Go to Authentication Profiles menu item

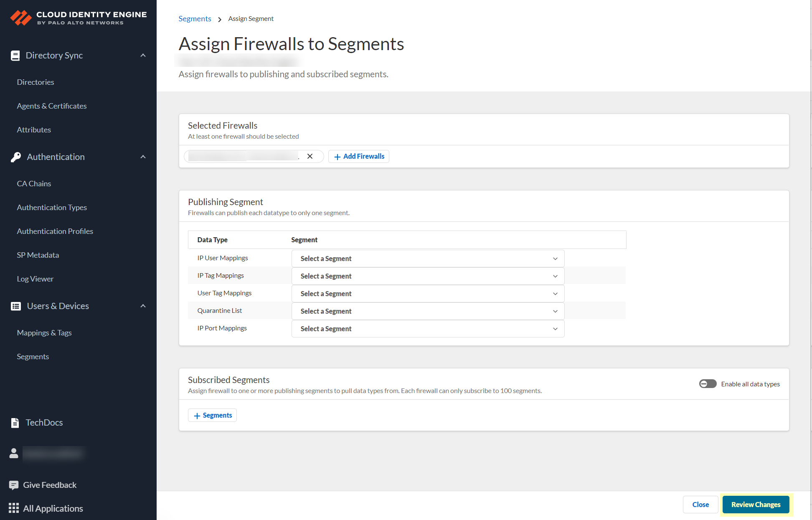click(55, 231)
